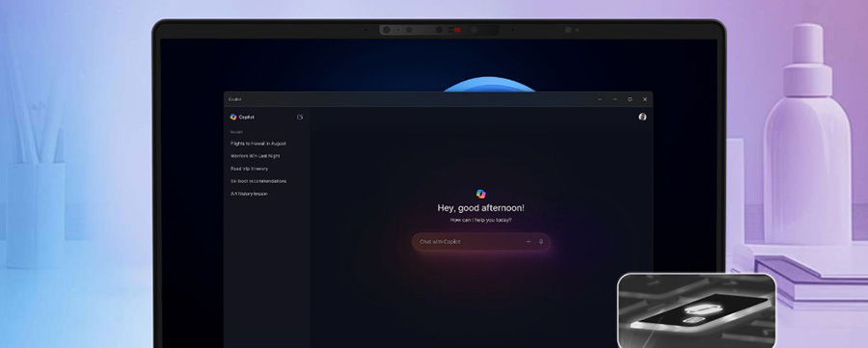Open the user profile avatar
Viewport: 868px width, 348px height.
642,117
